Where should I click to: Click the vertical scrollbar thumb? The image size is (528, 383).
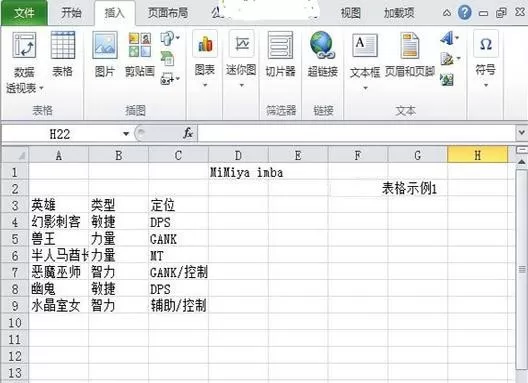coord(522,268)
